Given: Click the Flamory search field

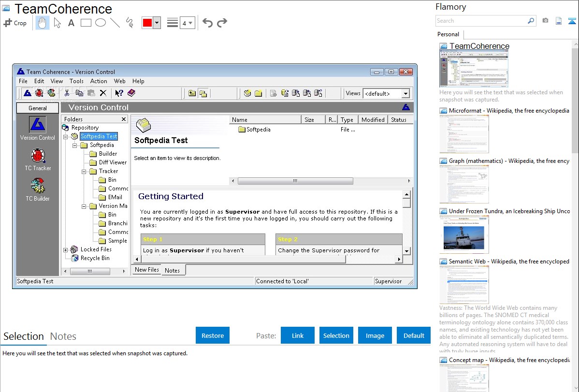Looking at the screenshot, I should pyautogui.click(x=481, y=21).
